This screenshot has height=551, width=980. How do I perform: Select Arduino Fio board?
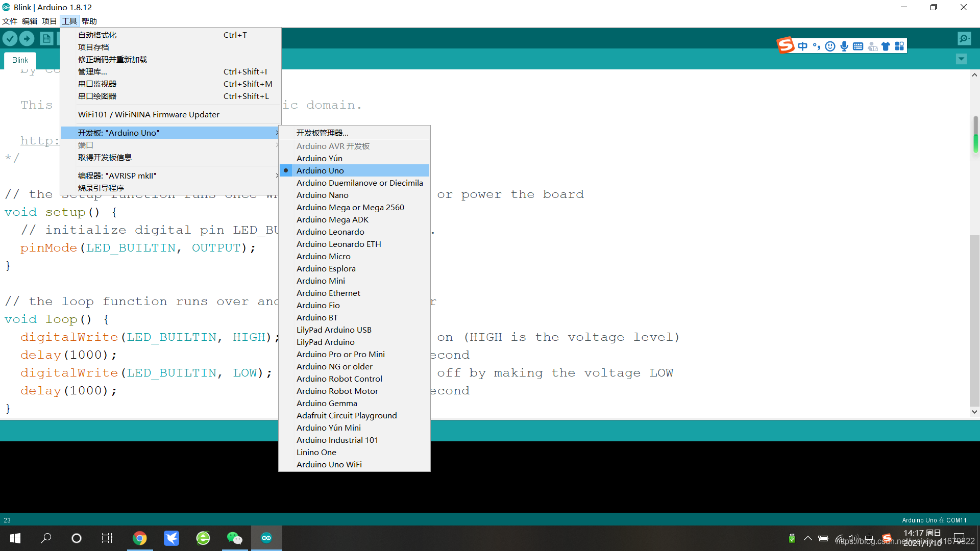[x=354, y=305]
